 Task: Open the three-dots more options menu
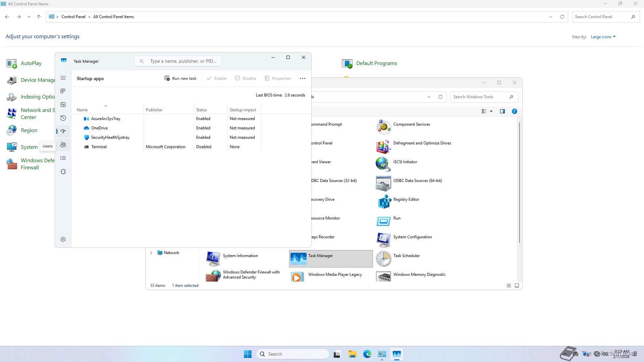(x=302, y=78)
